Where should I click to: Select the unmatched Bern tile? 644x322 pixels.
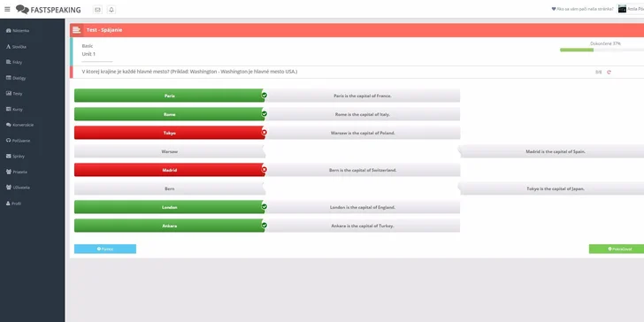169,189
